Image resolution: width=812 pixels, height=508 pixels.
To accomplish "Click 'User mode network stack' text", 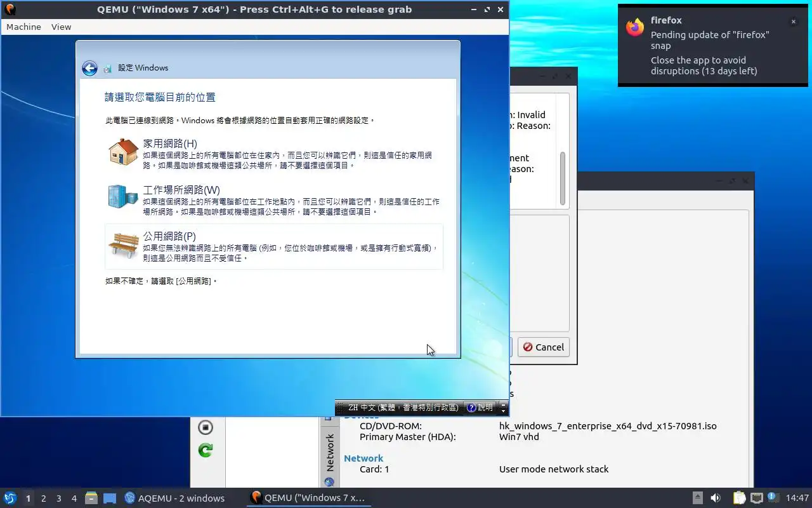I will coord(554,469).
